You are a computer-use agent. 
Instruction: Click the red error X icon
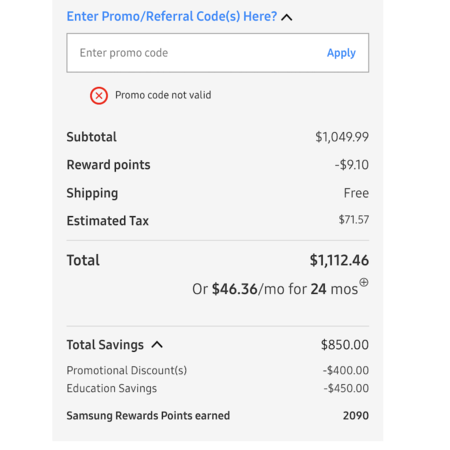point(99,96)
